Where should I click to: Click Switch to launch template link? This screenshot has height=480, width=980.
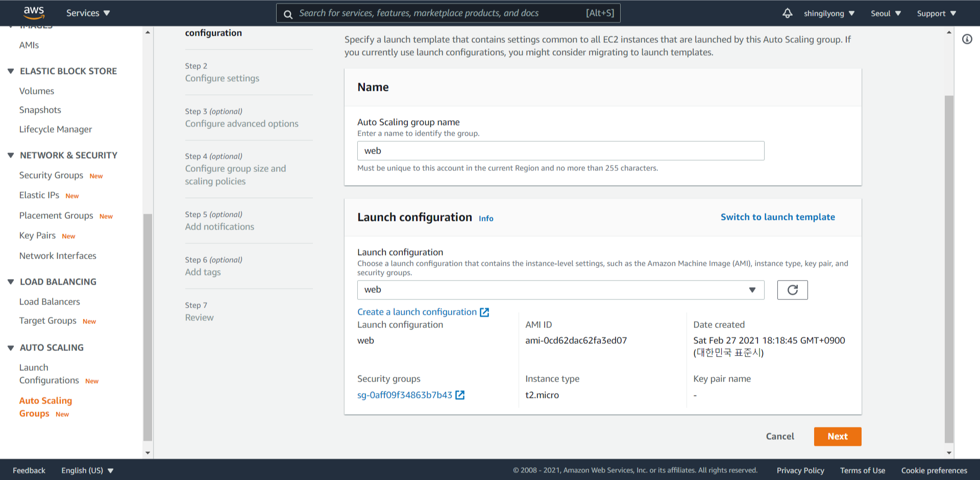point(777,217)
